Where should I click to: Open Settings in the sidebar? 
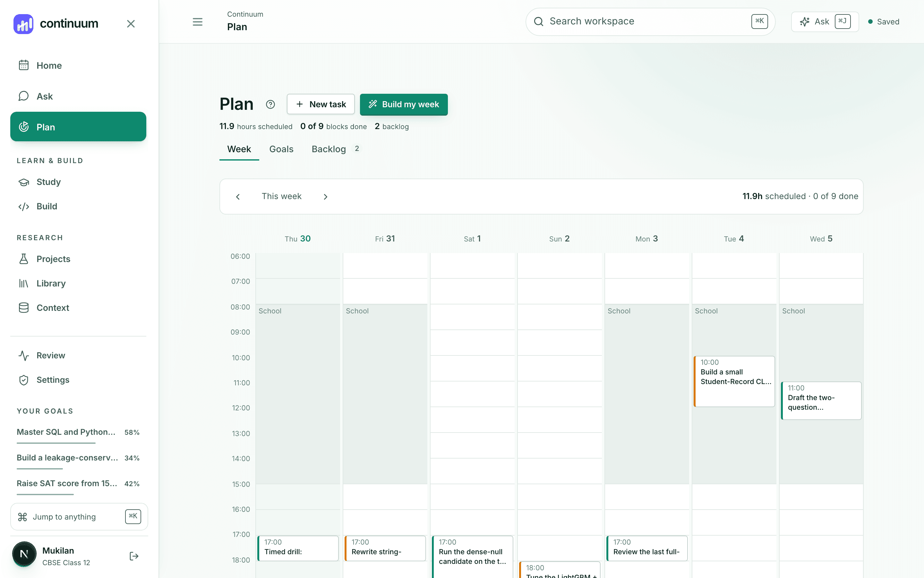pyautogui.click(x=78, y=380)
